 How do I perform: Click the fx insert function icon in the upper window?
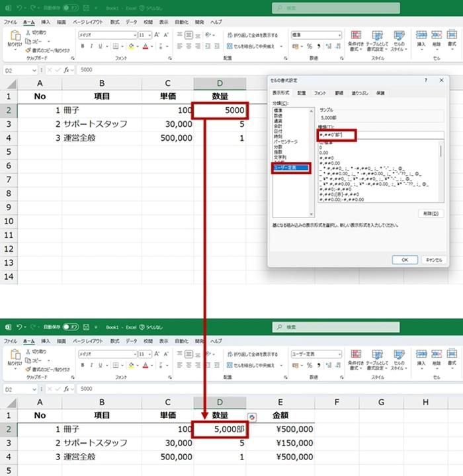(66, 69)
